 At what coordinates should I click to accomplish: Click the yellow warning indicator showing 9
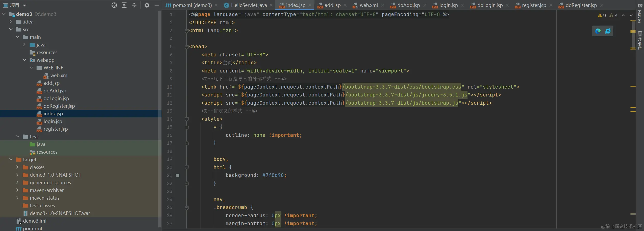(x=602, y=16)
